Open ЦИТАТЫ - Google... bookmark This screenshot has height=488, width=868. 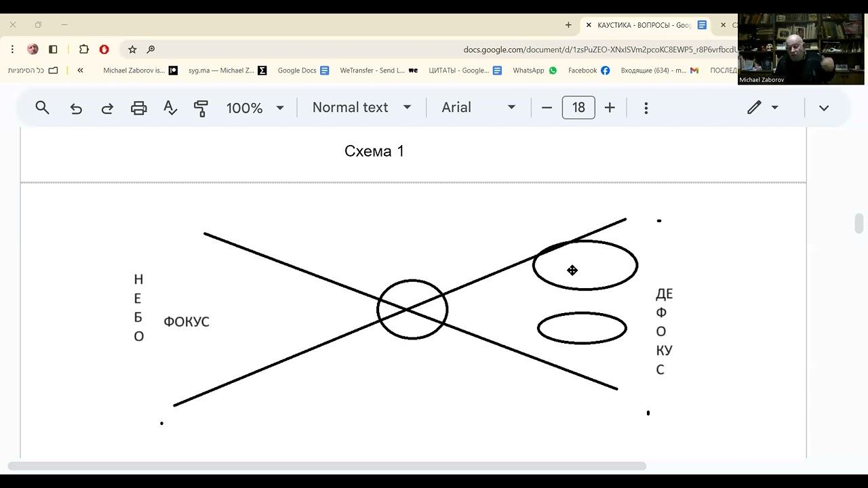[x=465, y=70]
